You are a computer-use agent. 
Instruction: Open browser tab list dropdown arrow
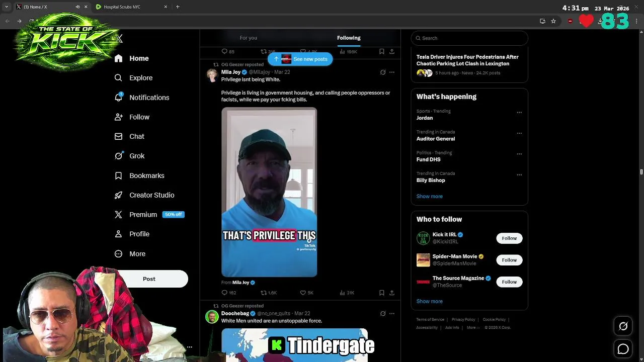(x=7, y=7)
